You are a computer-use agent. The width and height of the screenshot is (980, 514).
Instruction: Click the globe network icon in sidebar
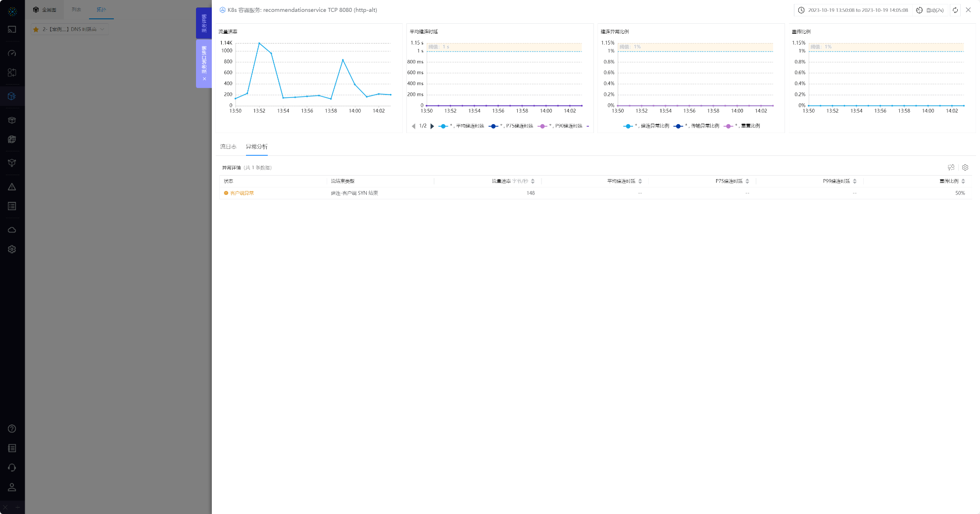point(12,140)
